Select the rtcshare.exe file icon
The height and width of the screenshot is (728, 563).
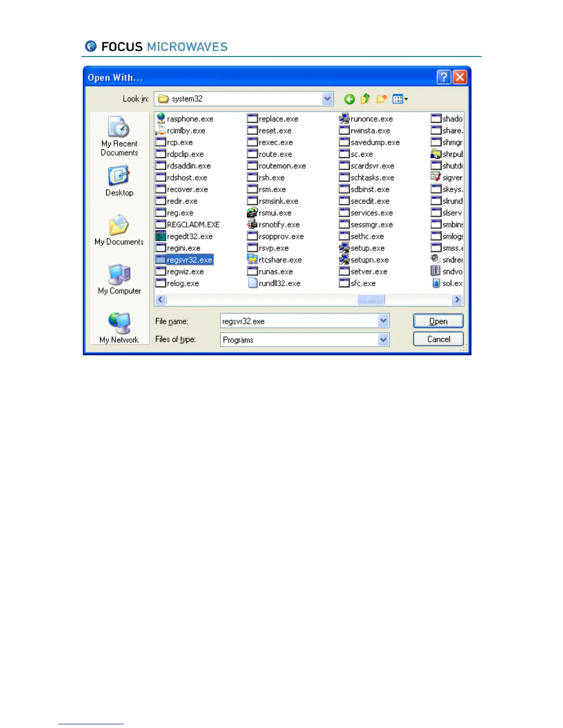(x=252, y=260)
